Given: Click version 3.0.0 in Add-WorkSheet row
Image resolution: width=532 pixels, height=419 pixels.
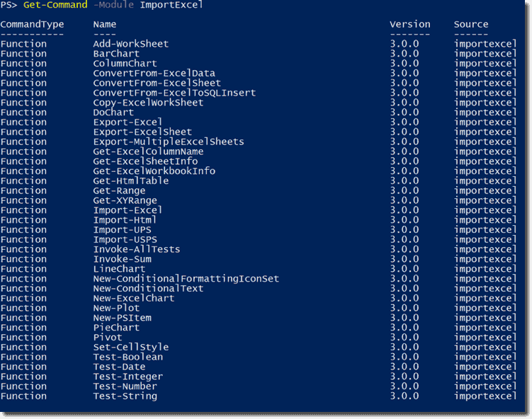Looking at the screenshot, I should (x=404, y=44).
